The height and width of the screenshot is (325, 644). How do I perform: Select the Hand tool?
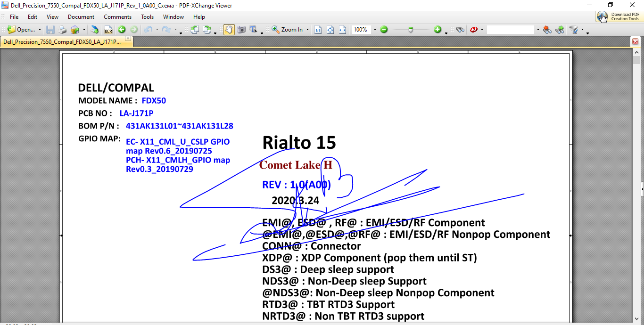(x=229, y=30)
